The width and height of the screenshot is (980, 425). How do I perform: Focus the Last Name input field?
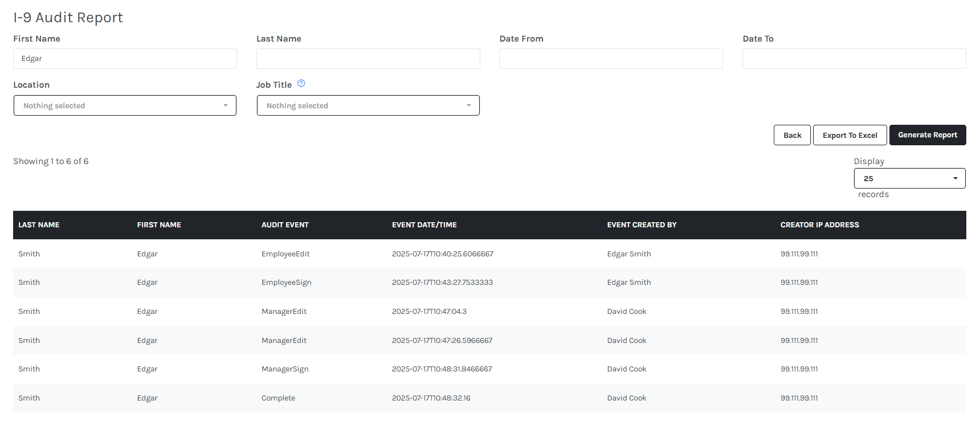click(x=368, y=59)
